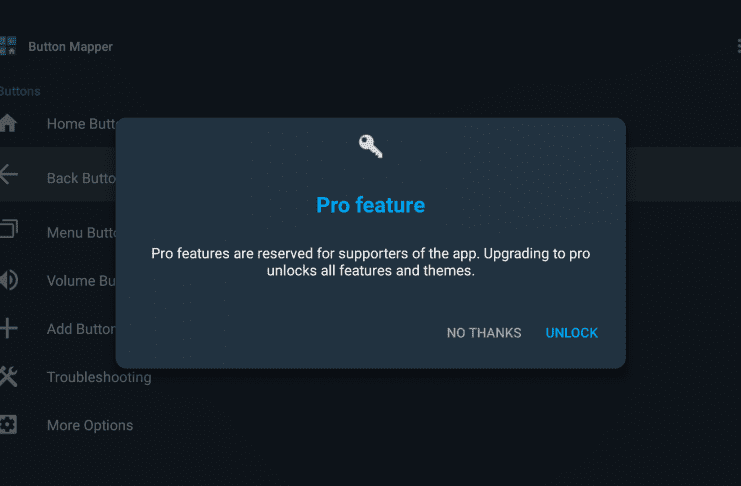This screenshot has width=741, height=486.
Task: Click the wrench Troubleshooting icon
Action: [x=9, y=377]
